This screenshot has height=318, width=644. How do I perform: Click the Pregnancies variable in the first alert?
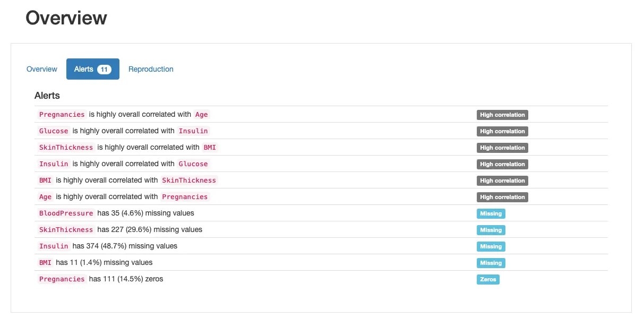click(62, 115)
